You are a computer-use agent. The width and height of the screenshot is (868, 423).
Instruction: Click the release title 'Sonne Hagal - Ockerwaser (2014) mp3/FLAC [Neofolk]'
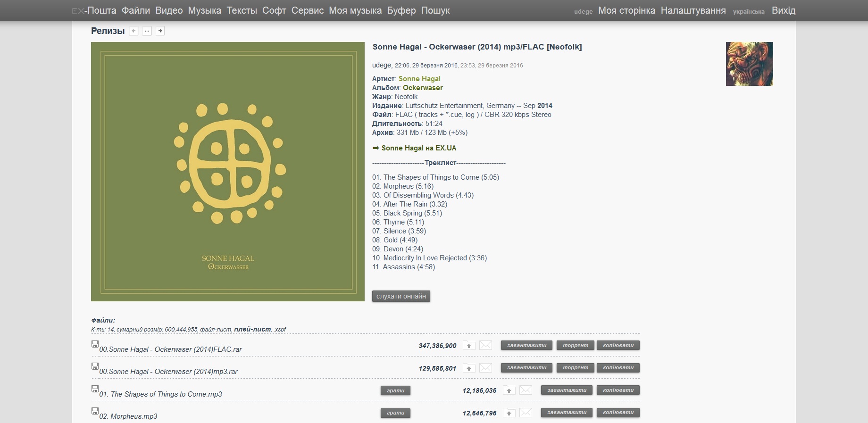coord(477,47)
